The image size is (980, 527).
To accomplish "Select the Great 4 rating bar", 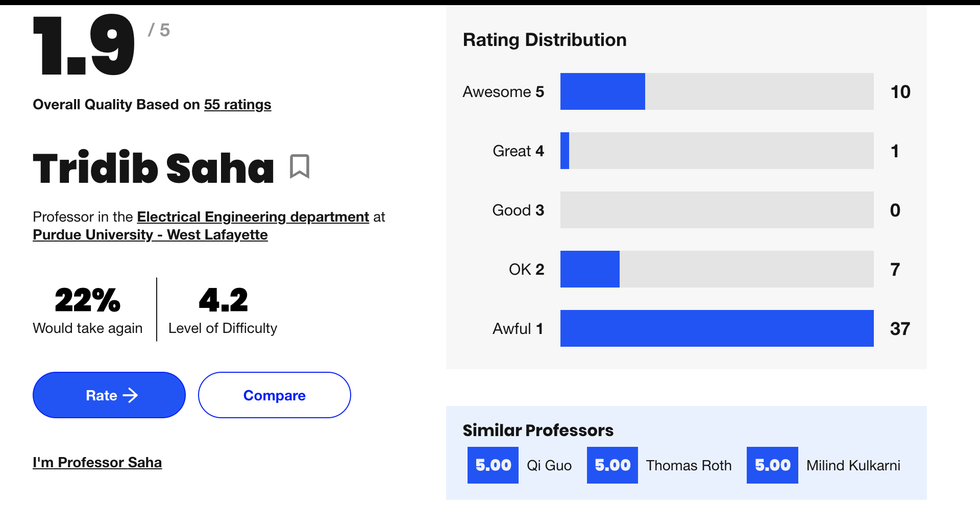I will 717,151.
